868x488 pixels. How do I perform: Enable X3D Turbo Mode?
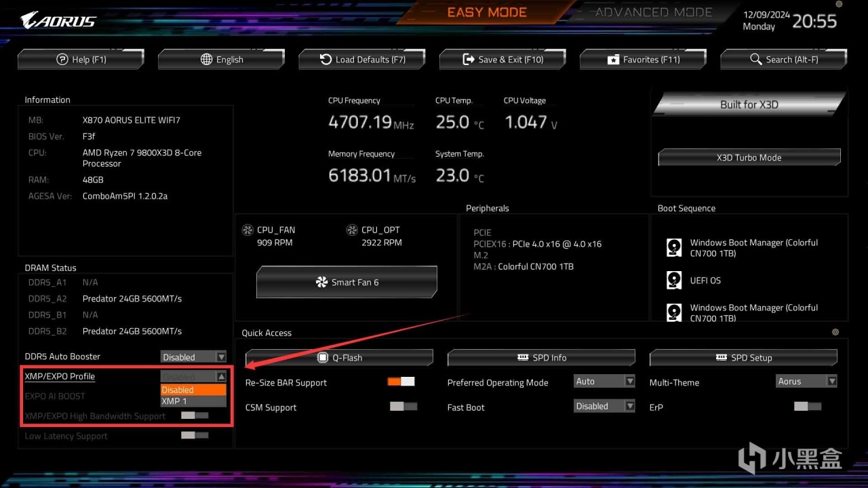pyautogui.click(x=749, y=157)
